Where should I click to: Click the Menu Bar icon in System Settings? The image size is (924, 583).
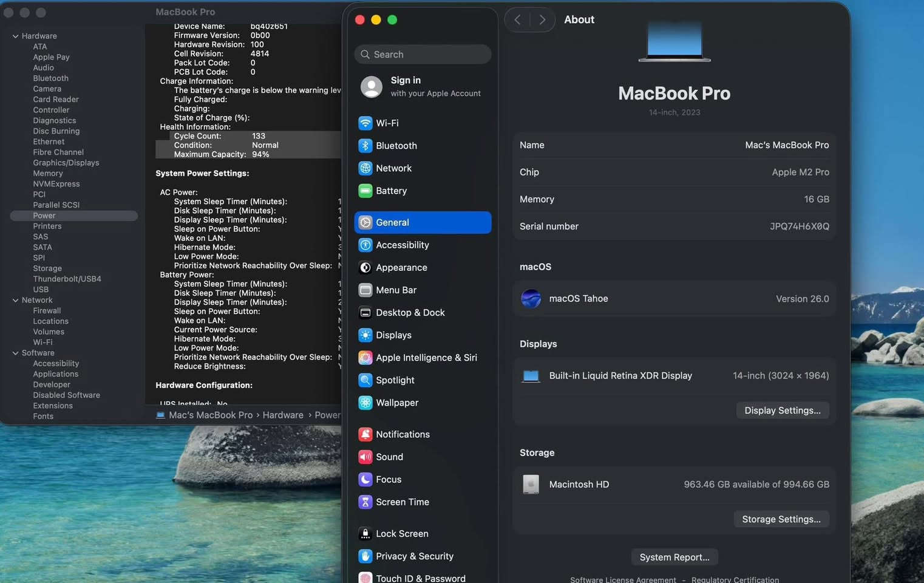[x=365, y=290]
